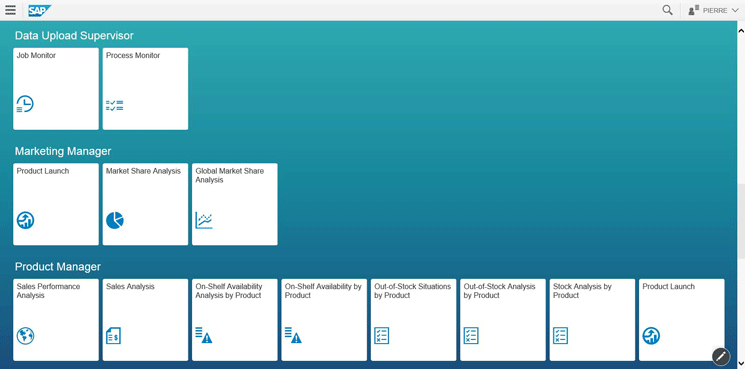Open the Job Monitor tile title
The width and height of the screenshot is (745, 369).
[36, 56]
